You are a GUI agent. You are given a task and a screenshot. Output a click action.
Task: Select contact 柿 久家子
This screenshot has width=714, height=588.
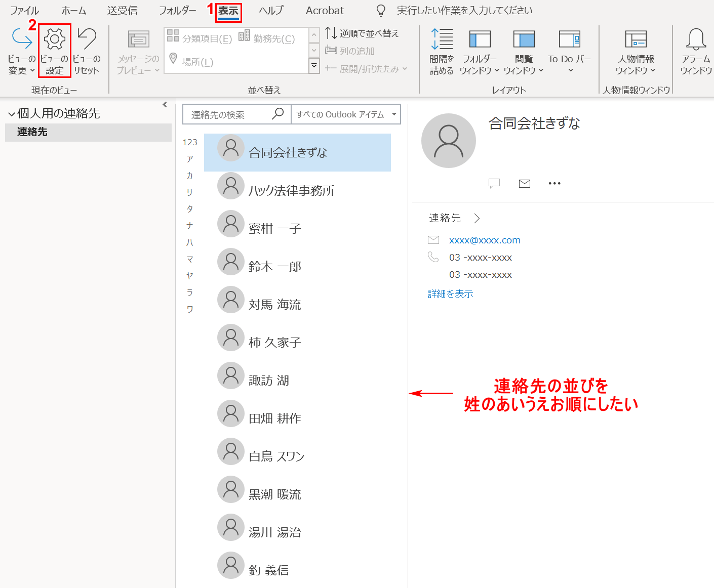(297, 342)
